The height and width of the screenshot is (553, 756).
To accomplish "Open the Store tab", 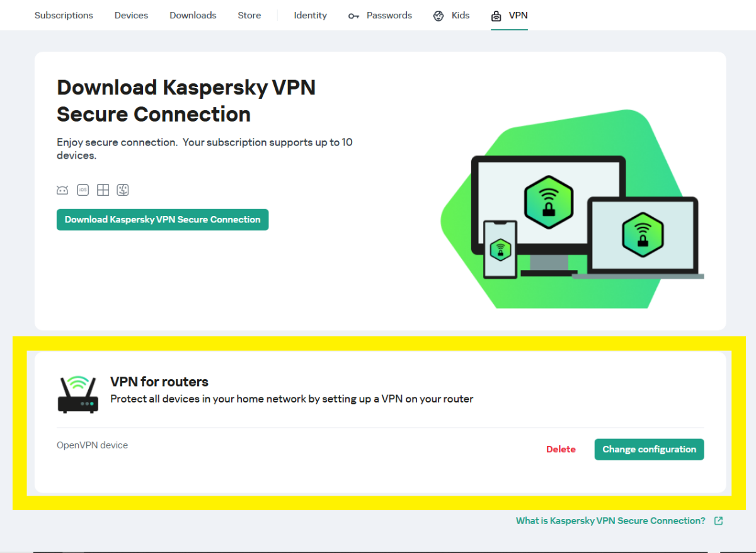I will pyautogui.click(x=249, y=15).
